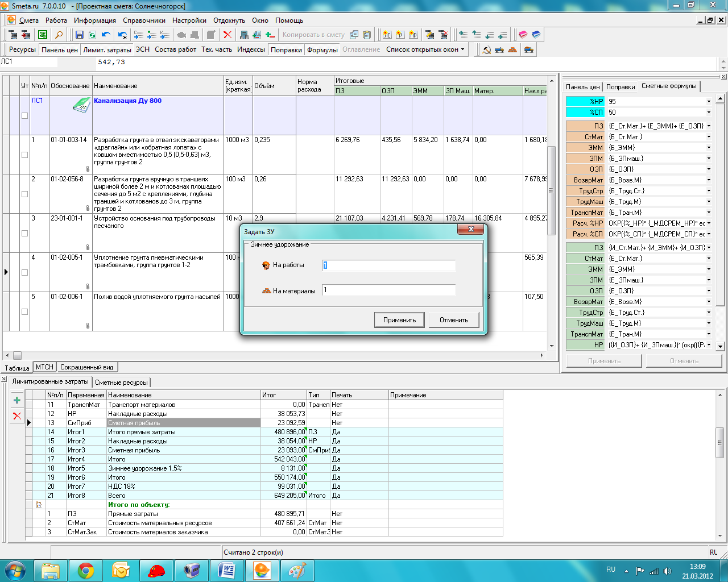Click the green plus add-row icon
The width and height of the screenshot is (728, 582).
[x=17, y=401]
